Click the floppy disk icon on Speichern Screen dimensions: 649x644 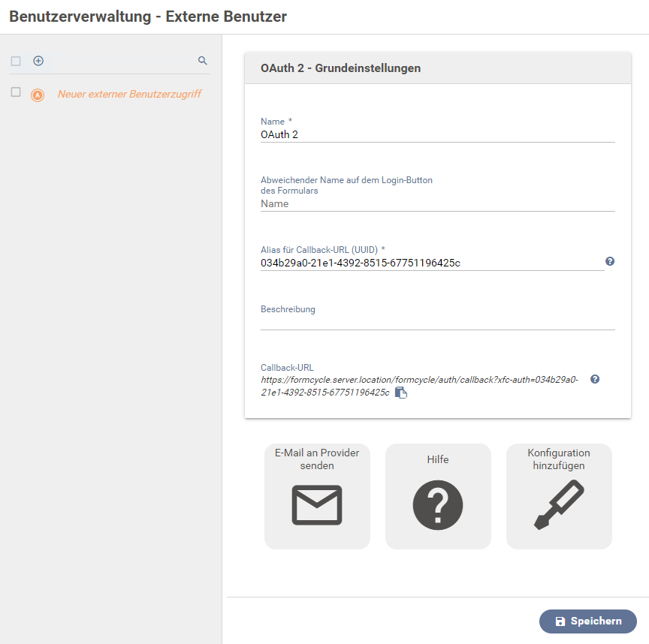[x=560, y=621]
